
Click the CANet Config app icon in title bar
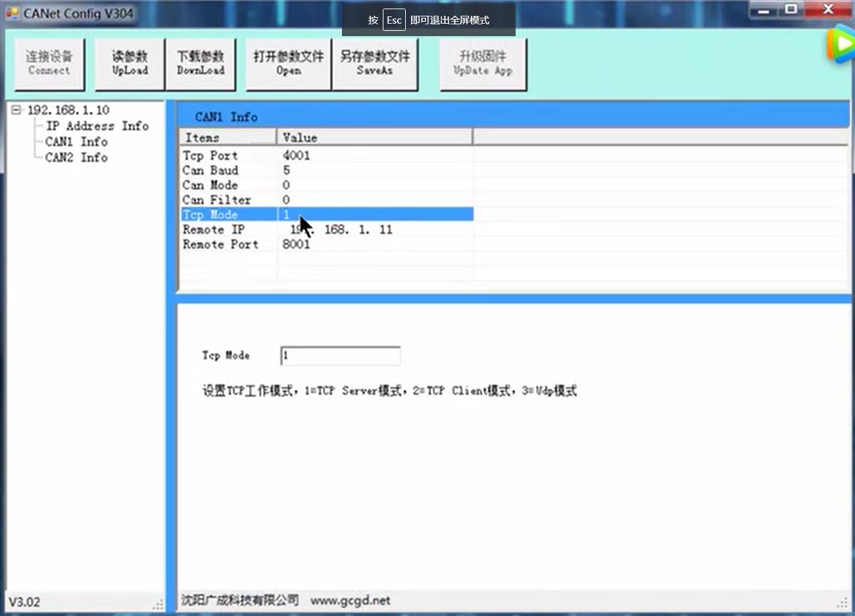tap(12, 13)
